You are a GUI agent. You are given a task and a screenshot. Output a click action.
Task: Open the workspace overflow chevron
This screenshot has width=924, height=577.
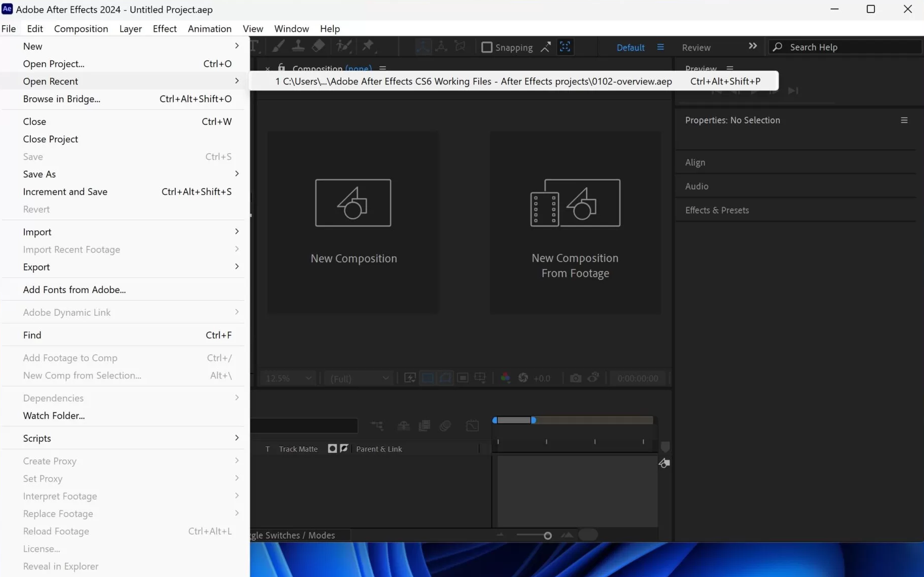752,46
